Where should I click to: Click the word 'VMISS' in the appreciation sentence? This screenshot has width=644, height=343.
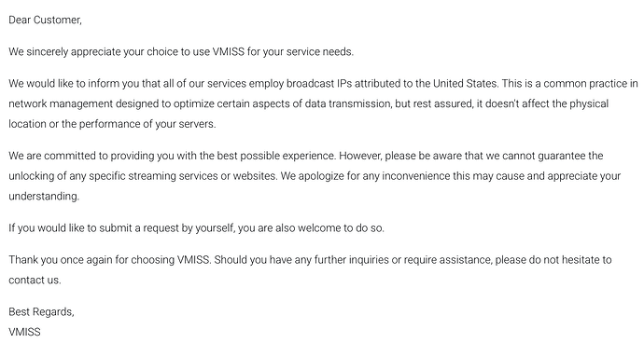tap(229, 51)
